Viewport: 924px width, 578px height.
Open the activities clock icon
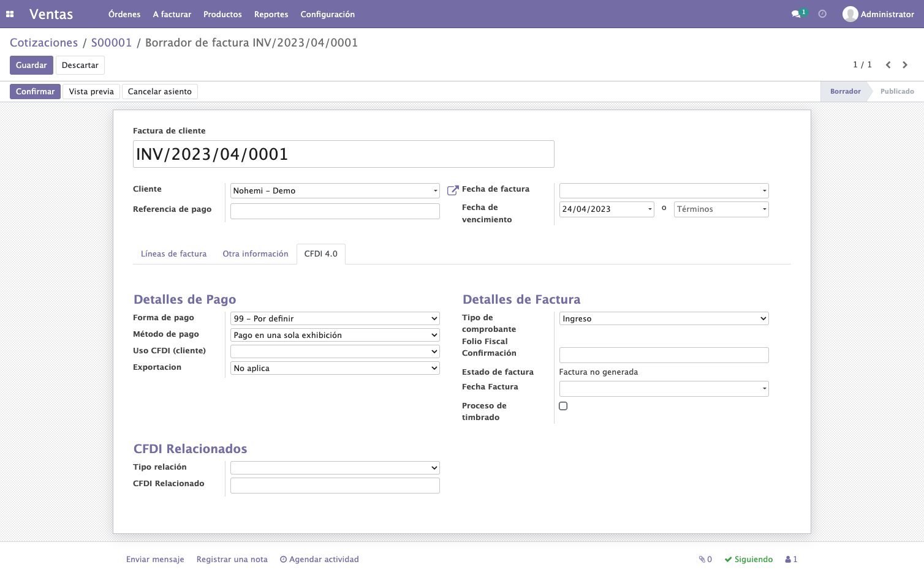[x=822, y=14]
